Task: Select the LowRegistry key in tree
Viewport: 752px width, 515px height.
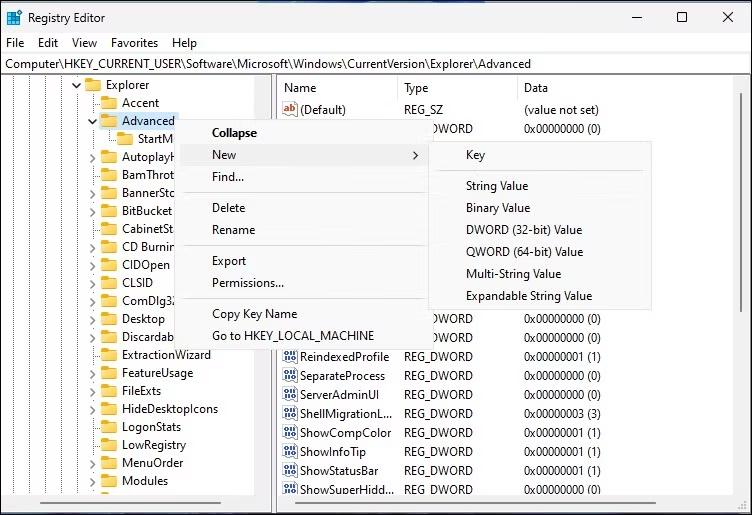Action: [x=153, y=445]
